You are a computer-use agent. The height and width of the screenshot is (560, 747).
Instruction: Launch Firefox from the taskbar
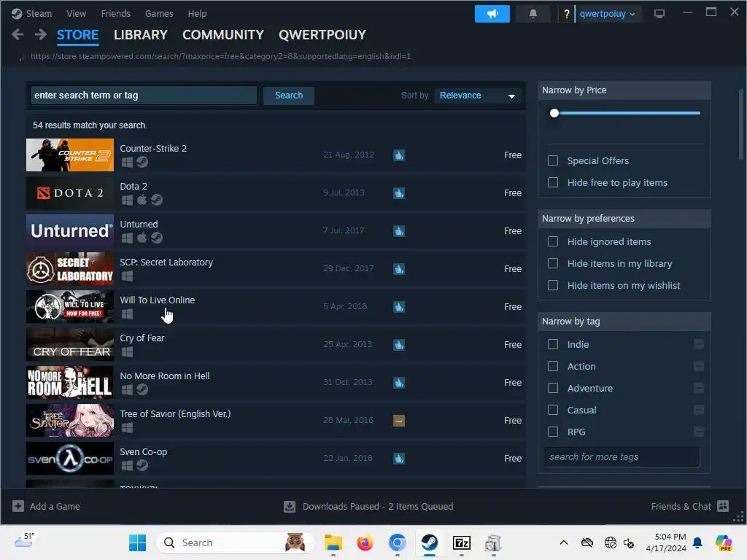pos(365,542)
